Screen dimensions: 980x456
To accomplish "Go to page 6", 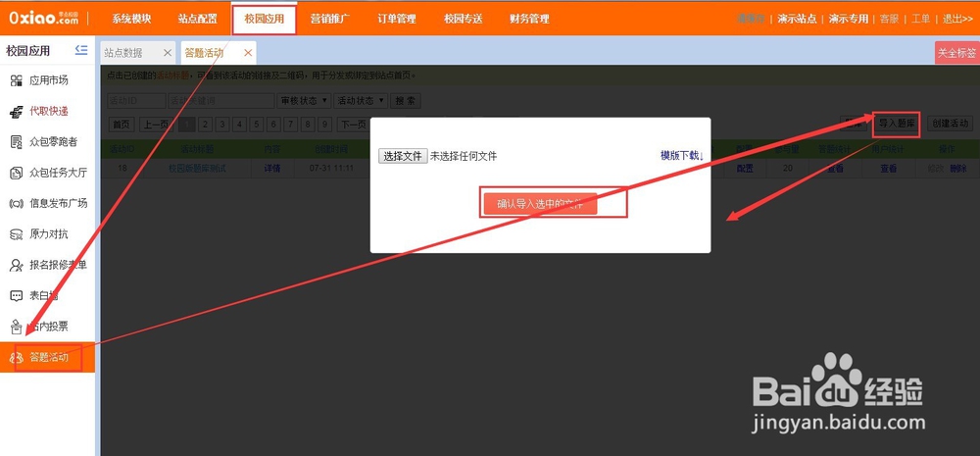I will (273, 124).
